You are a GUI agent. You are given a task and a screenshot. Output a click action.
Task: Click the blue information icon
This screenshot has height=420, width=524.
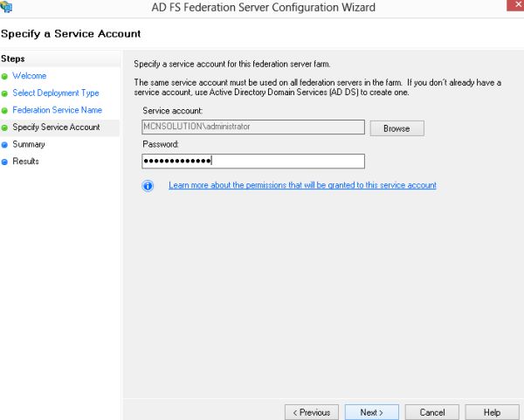point(148,186)
